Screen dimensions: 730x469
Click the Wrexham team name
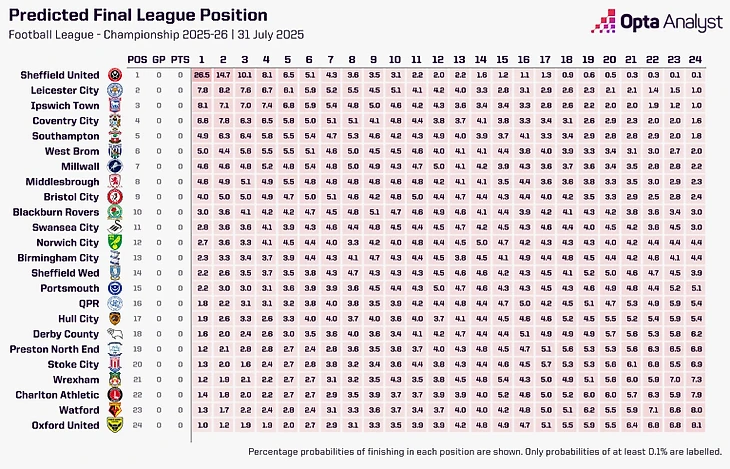coord(76,380)
